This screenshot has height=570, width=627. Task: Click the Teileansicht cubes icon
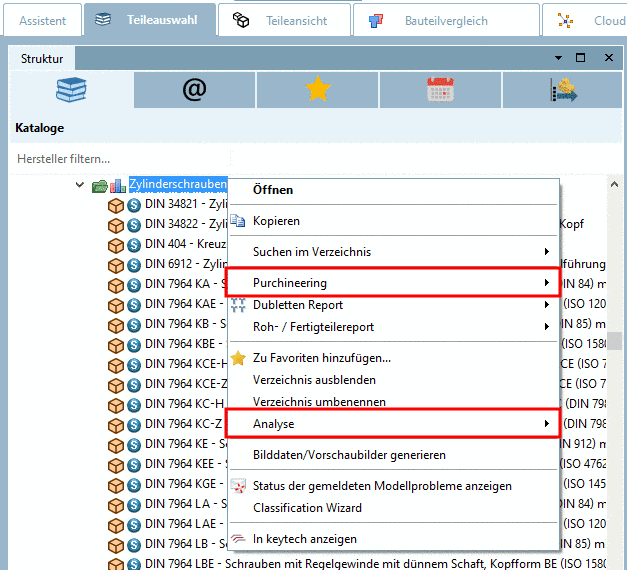tap(241, 20)
